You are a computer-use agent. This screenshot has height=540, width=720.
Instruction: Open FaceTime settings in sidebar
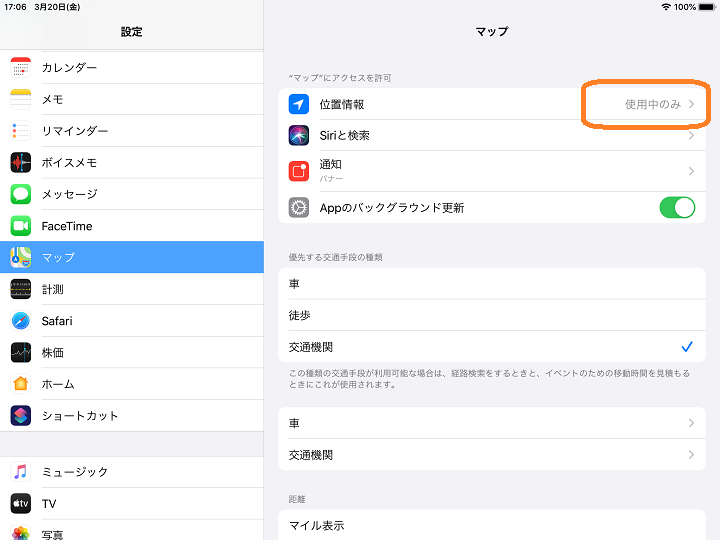tap(132, 226)
